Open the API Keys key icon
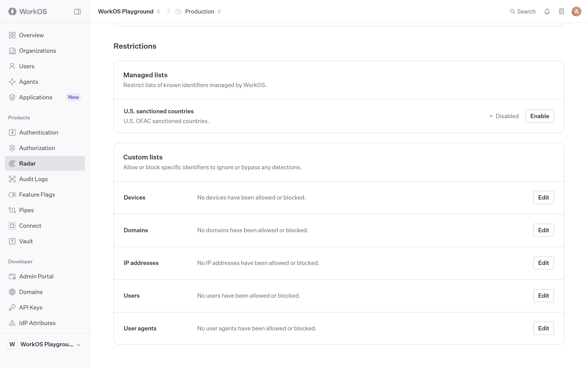The image size is (588, 368). coord(12,307)
